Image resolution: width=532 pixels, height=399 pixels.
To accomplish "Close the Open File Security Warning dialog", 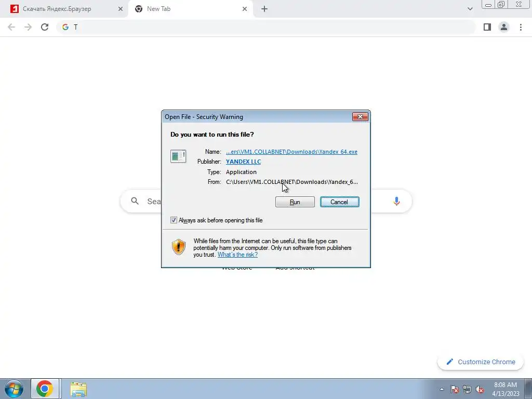I will click(360, 117).
